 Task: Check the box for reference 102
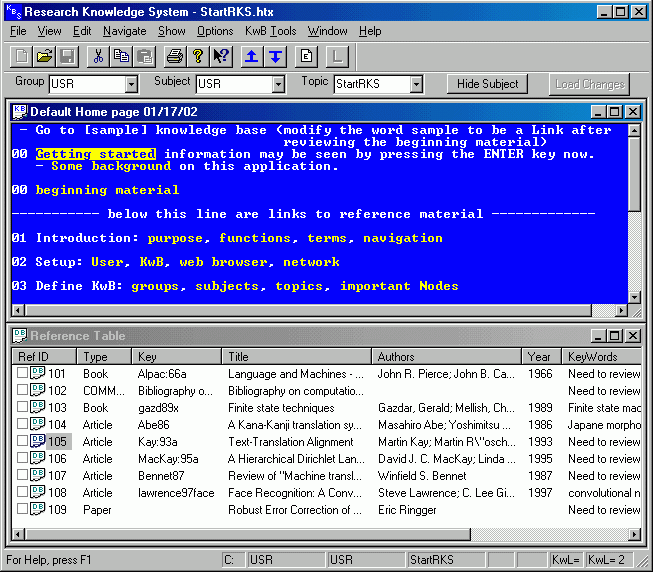[22, 390]
